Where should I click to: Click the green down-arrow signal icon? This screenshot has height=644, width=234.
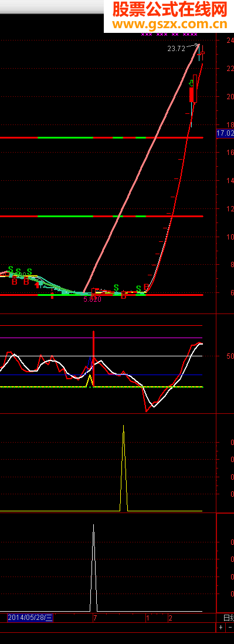point(191,83)
